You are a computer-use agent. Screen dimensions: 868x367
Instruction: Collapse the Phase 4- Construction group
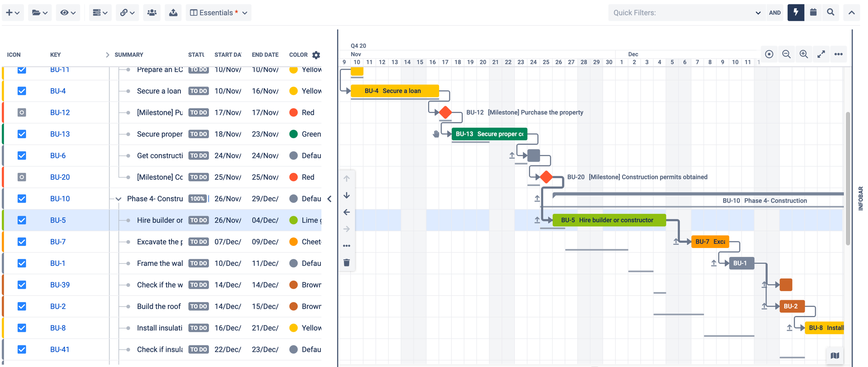118,199
